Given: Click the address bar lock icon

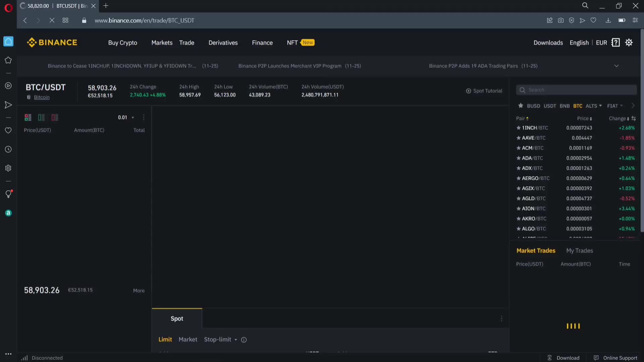Looking at the screenshot, I should (84, 20).
